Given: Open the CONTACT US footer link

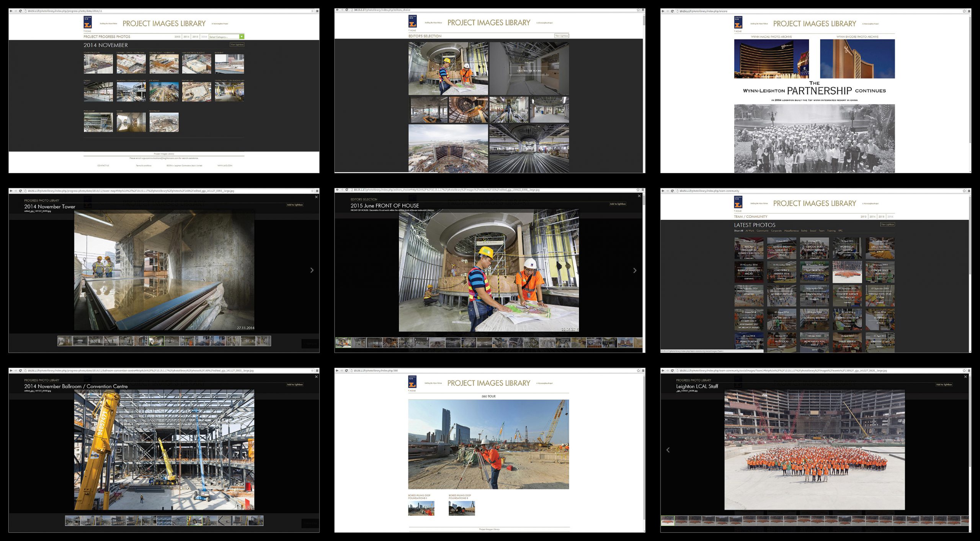Looking at the screenshot, I should pos(103,166).
